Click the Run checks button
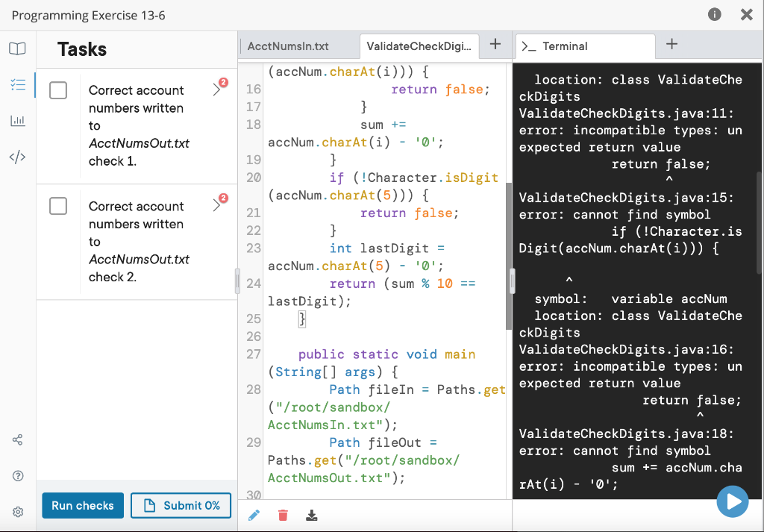This screenshot has height=532, width=764. pyautogui.click(x=82, y=505)
